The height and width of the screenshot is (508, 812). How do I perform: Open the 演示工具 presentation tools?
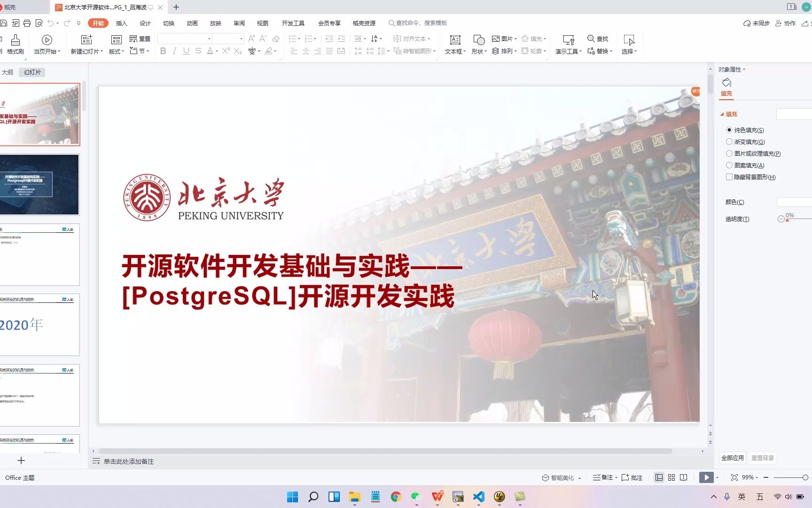click(568, 45)
